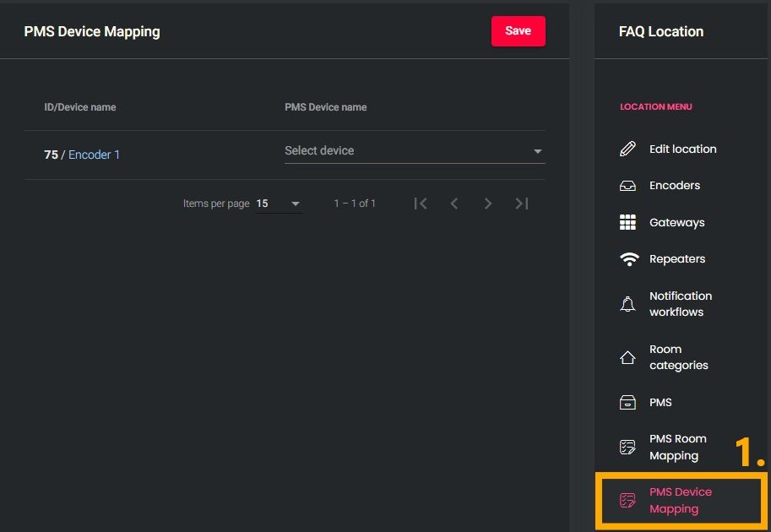Click the Encoders tray icon
771x532 pixels.
[627, 186]
